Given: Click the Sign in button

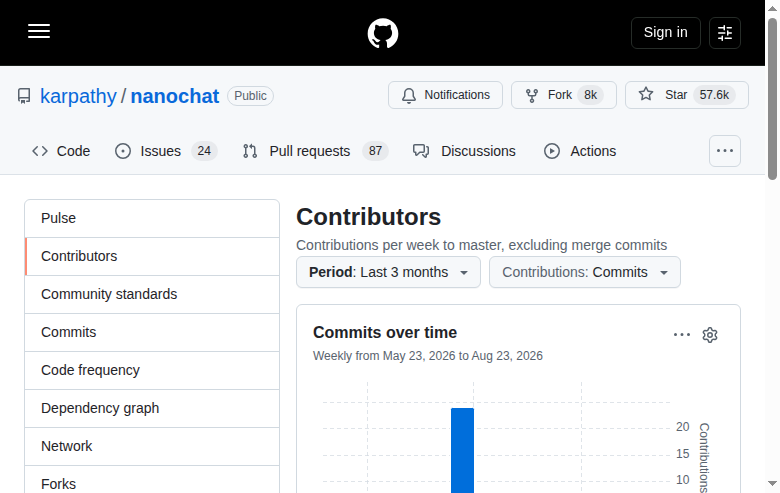Looking at the screenshot, I should (666, 33).
